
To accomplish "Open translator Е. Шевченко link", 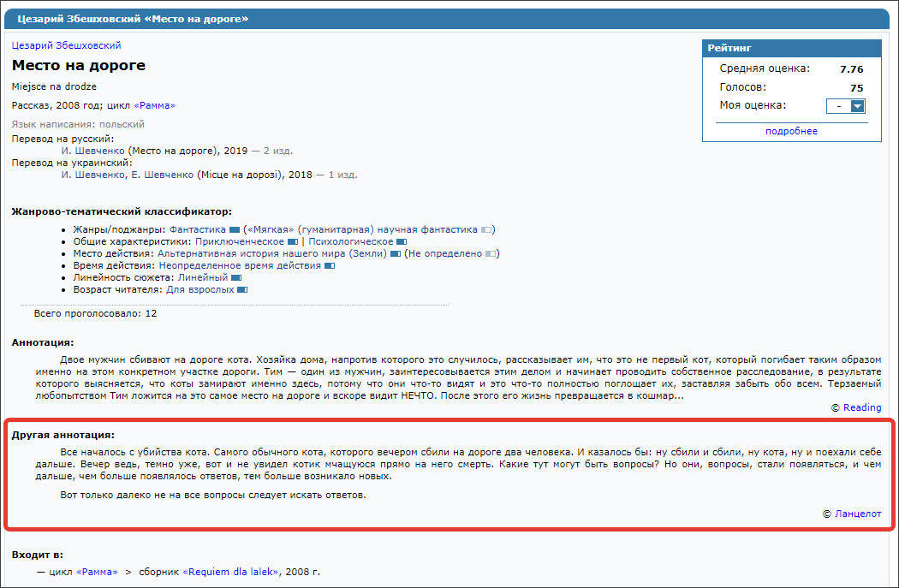I will (158, 175).
